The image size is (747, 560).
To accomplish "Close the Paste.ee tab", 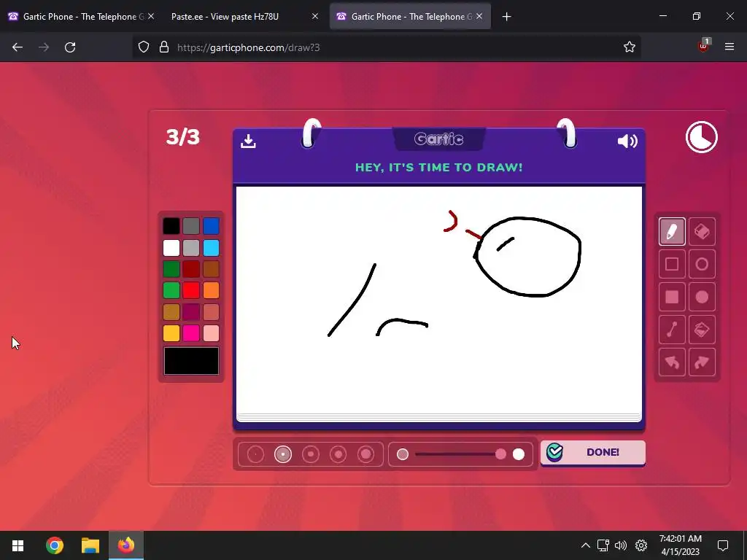I will pos(315,17).
